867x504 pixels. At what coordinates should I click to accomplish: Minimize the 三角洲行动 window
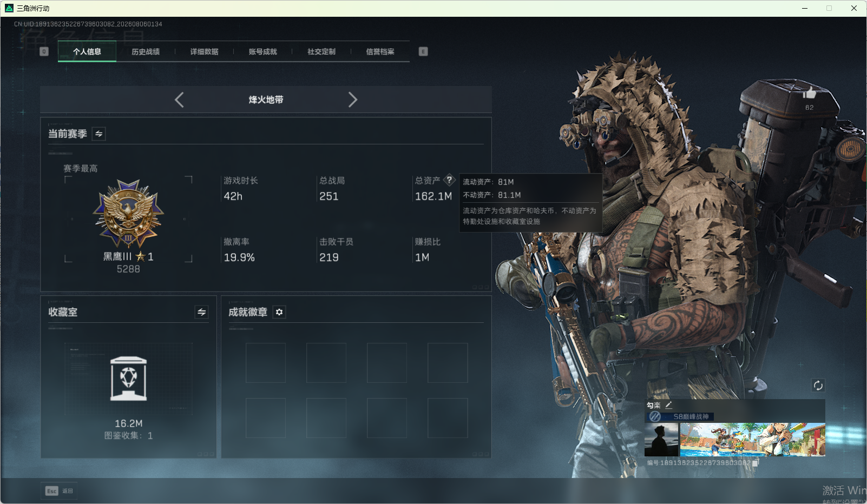pos(805,8)
